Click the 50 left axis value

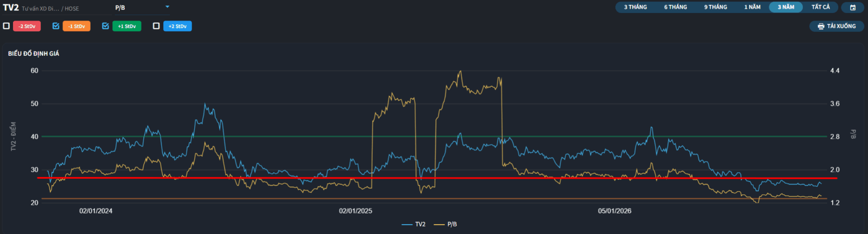coord(35,103)
